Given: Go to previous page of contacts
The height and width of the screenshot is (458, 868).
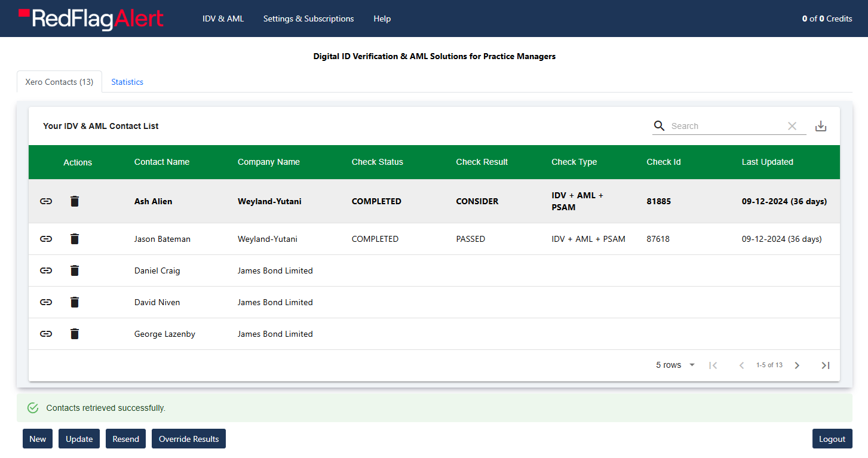Looking at the screenshot, I should tap(741, 365).
